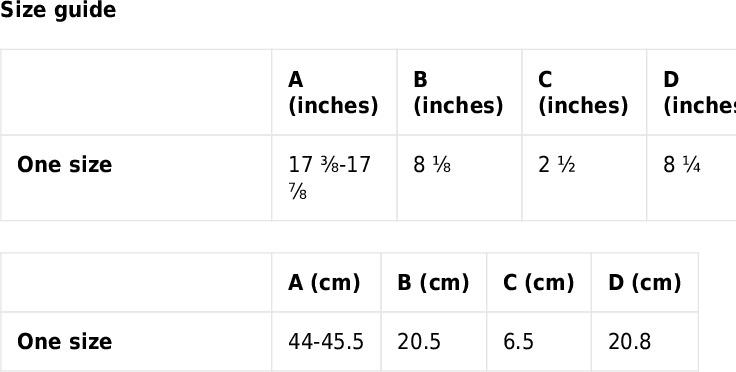Select the A (inches) column header
The image size is (736, 372).
point(334,92)
